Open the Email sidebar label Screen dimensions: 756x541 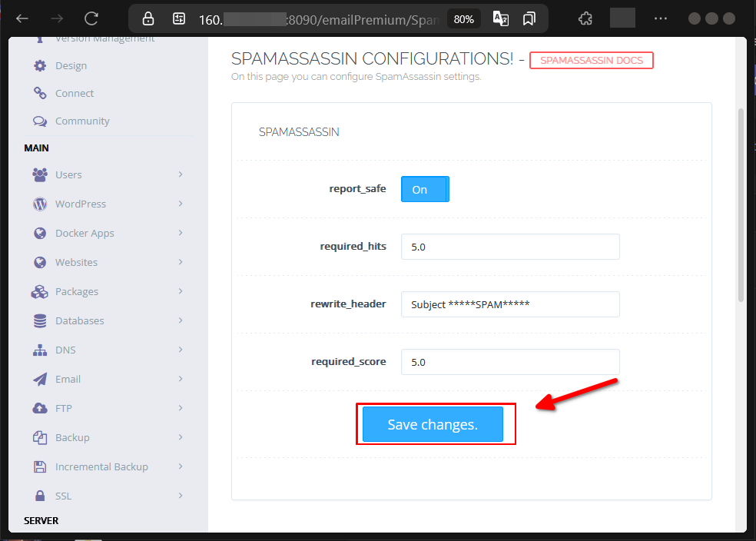pos(68,379)
